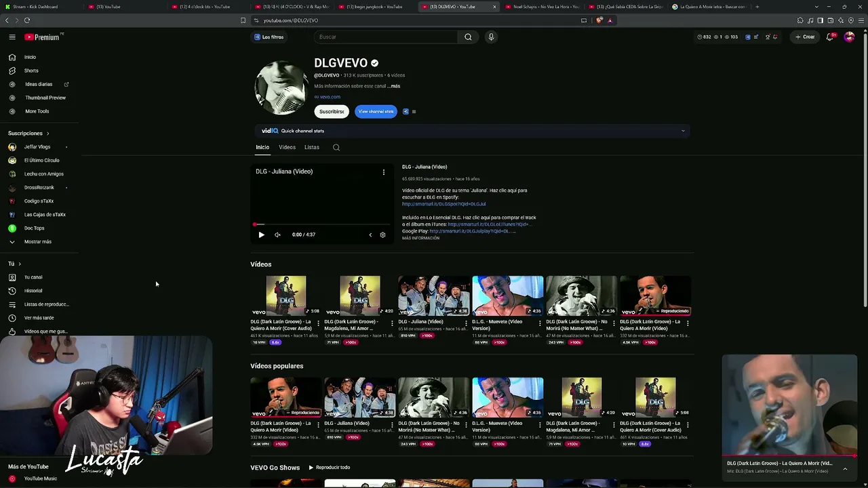The height and width of the screenshot is (488, 868).
Task: Open the account avatar menu
Action: point(849,37)
